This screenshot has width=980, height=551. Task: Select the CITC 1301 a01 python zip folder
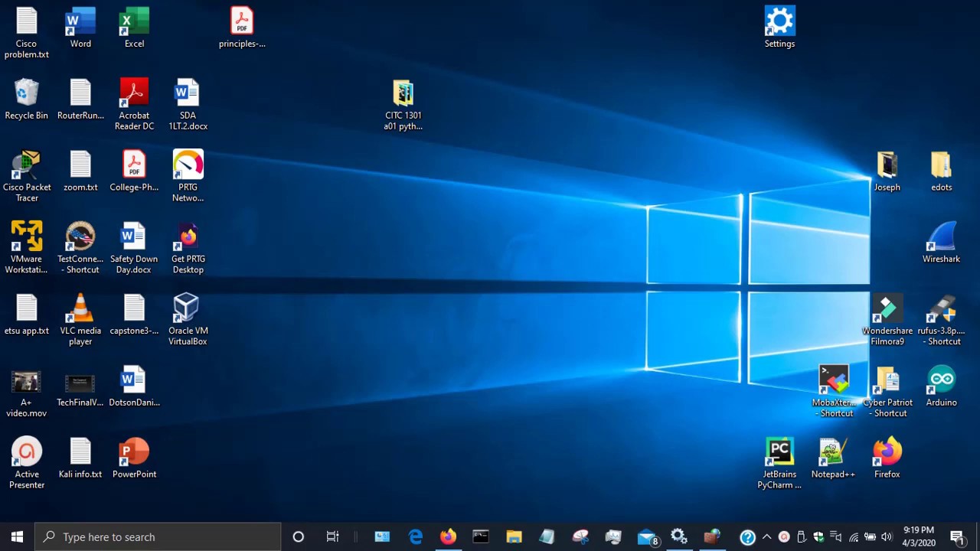click(403, 105)
